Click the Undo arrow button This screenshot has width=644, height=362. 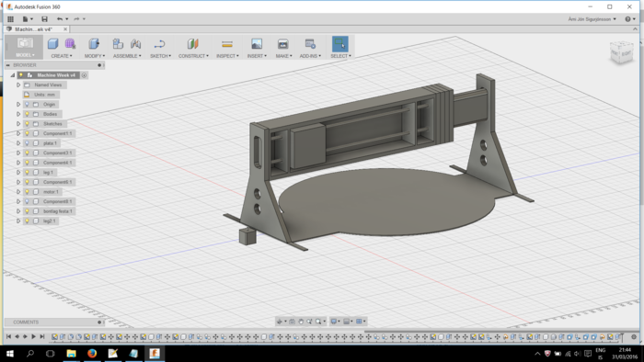(60, 19)
